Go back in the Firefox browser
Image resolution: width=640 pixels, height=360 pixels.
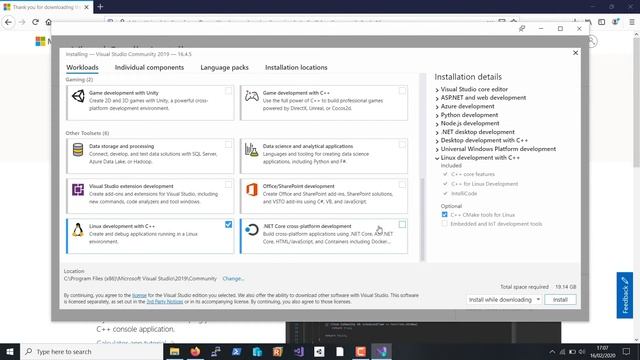9,22
